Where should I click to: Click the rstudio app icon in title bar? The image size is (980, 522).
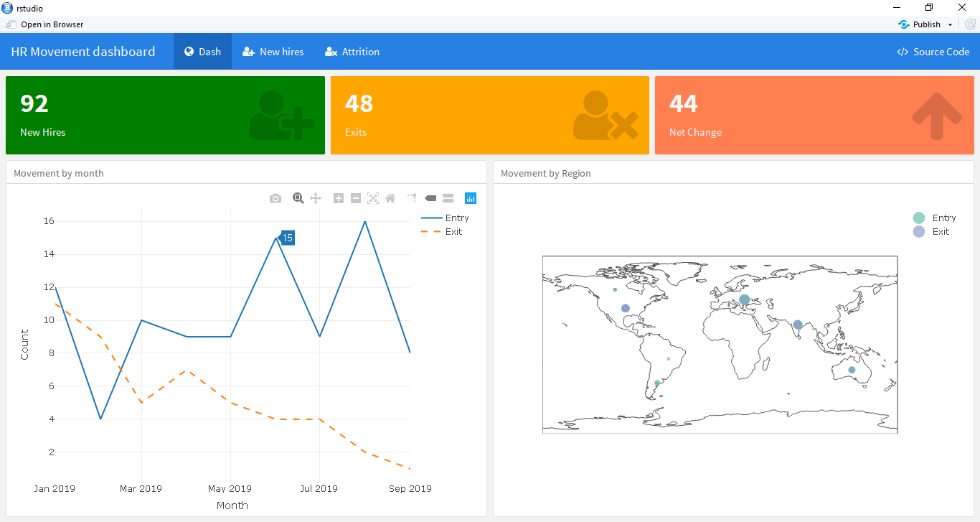[x=7, y=8]
